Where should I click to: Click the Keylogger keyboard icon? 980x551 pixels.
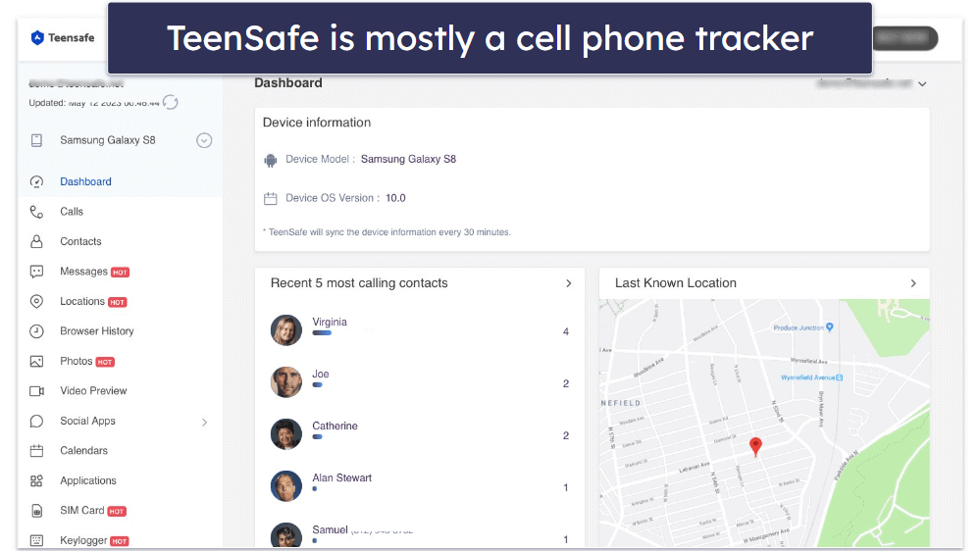tap(37, 540)
